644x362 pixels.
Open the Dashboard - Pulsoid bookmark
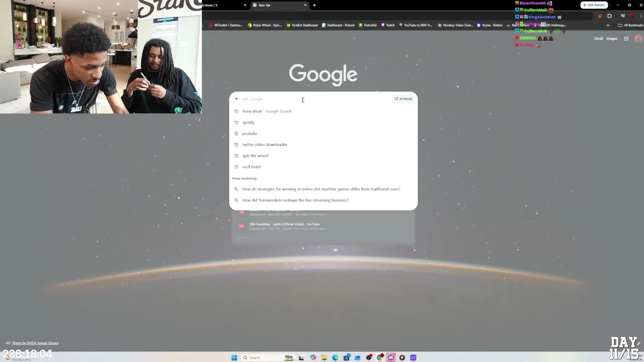tap(338, 25)
